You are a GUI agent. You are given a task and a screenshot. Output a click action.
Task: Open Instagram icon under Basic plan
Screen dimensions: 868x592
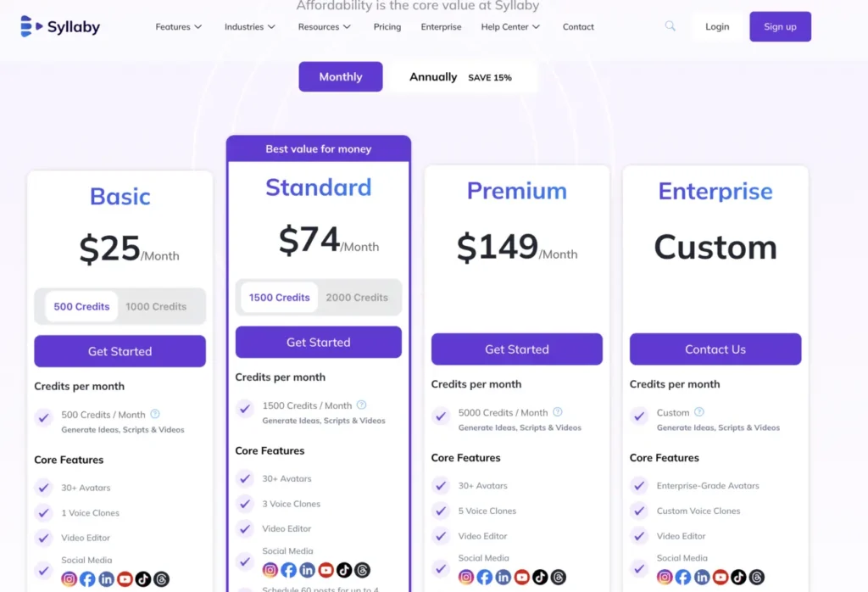70,578
